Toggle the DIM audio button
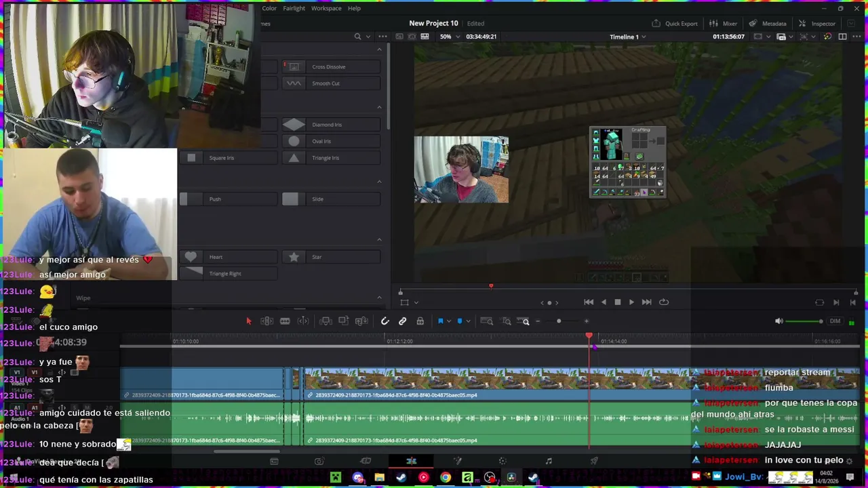 [835, 321]
